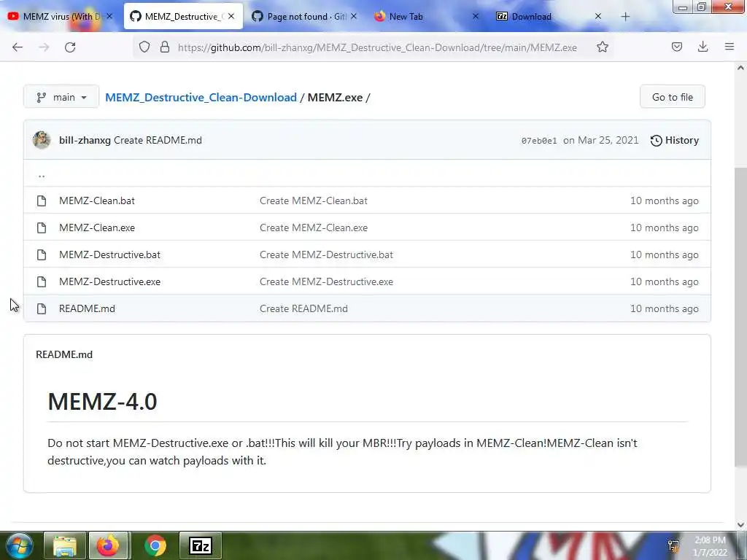Open a new tab with plus button
The width and height of the screenshot is (747, 560).
click(x=625, y=17)
